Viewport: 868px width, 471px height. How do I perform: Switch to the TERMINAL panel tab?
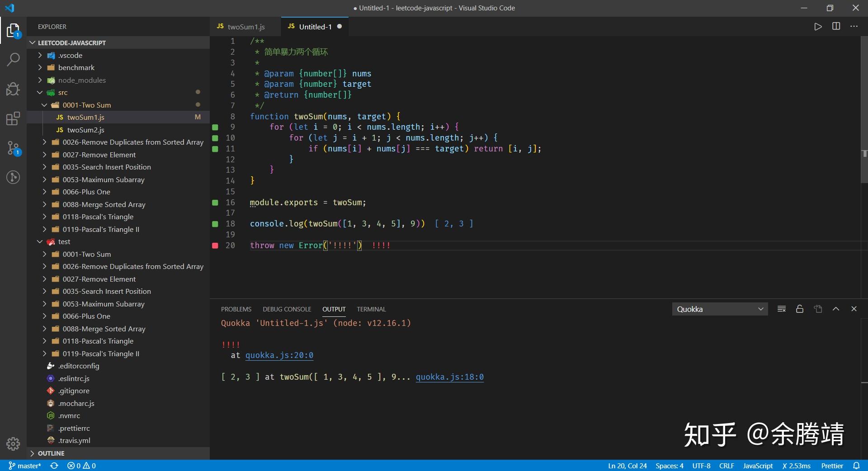pos(371,309)
